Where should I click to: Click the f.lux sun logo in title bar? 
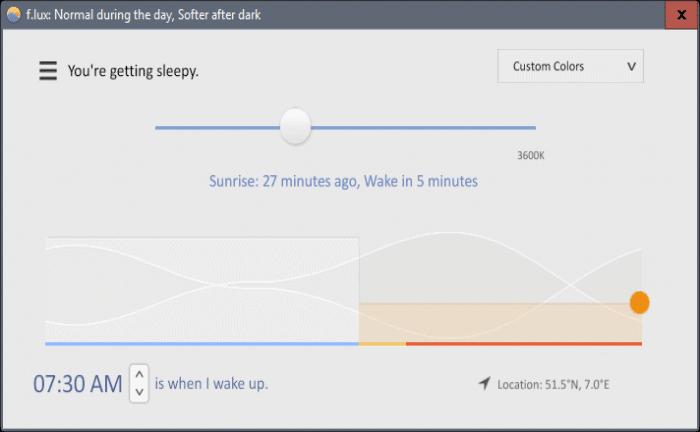tap(13, 15)
